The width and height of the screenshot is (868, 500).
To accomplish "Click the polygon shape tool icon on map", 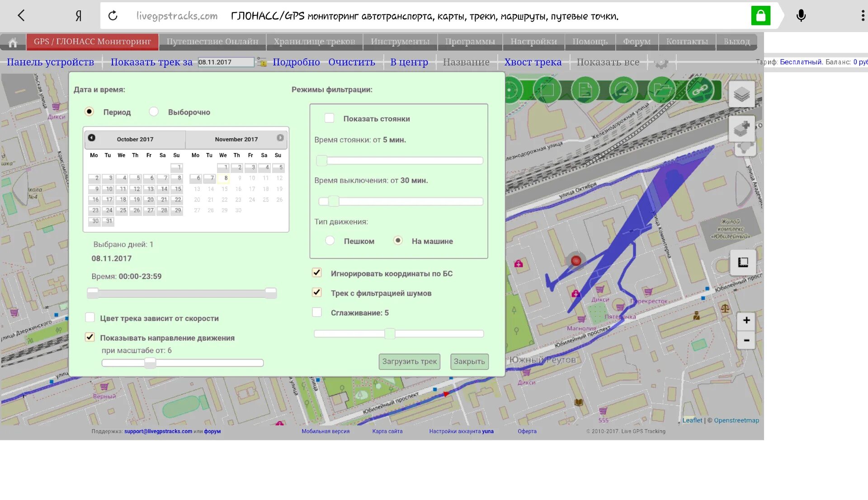I will (x=745, y=149).
